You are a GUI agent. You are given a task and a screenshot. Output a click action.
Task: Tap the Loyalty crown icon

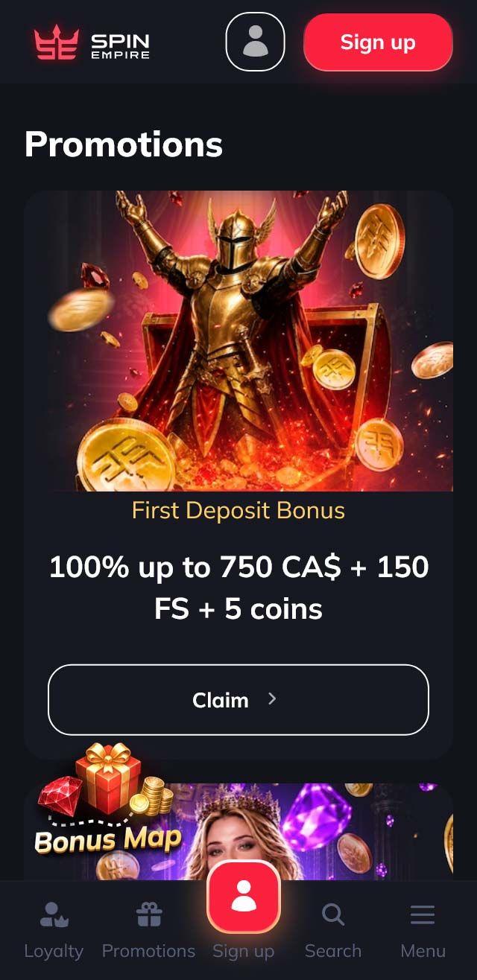tap(54, 914)
